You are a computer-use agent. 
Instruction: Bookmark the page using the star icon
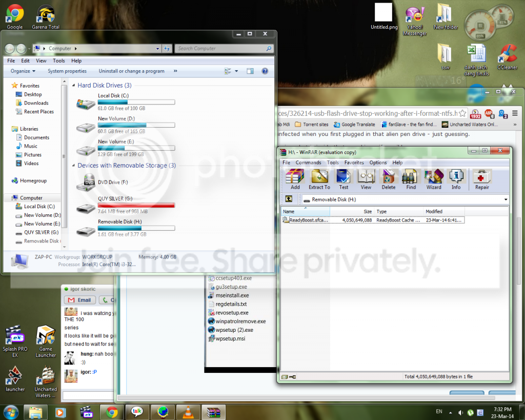point(462,113)
